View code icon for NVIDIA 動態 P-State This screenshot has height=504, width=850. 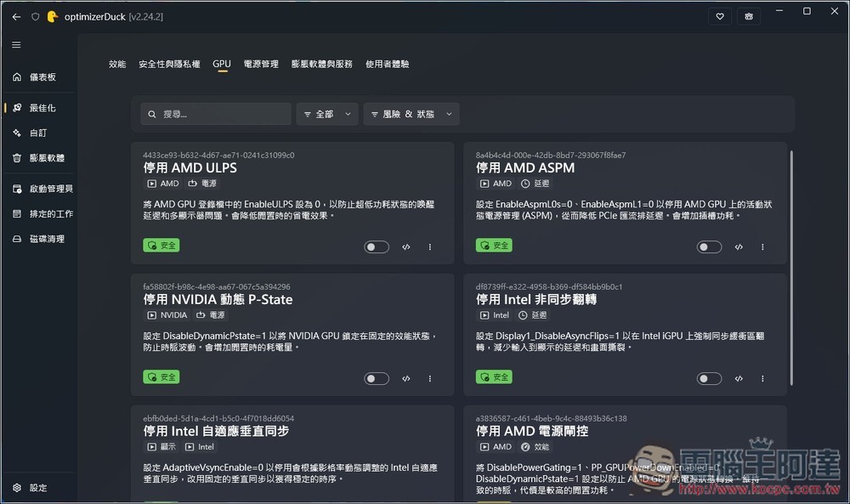point(406,379)
